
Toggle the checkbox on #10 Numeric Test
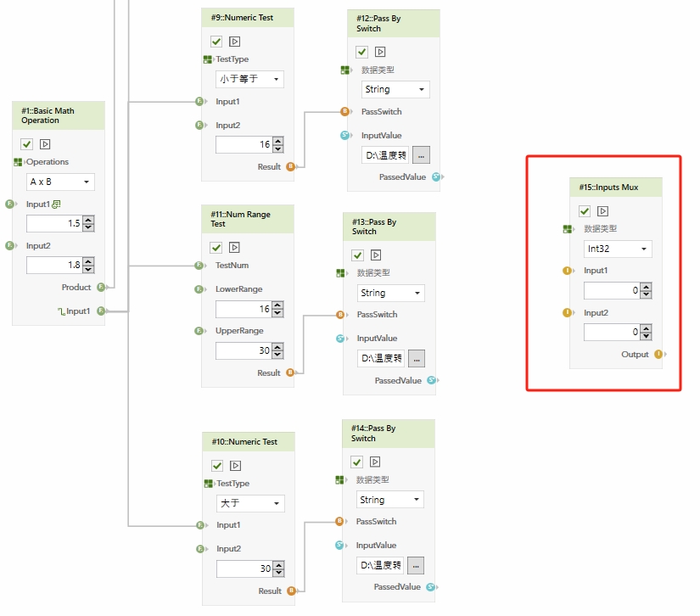click(x=217, y=465)
